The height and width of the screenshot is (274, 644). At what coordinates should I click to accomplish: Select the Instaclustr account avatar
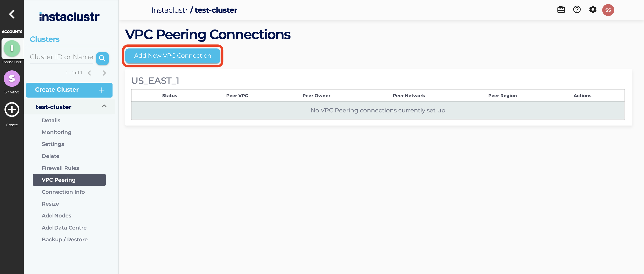pos(12,48)
